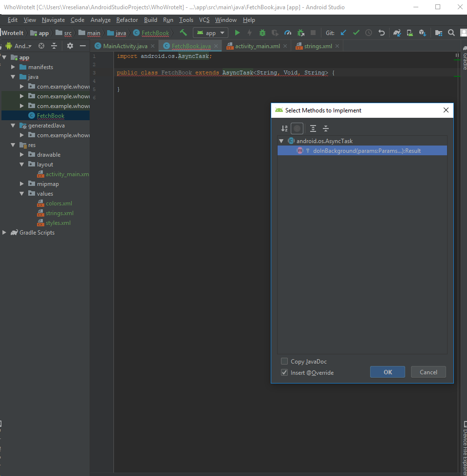Run the app with the green play icon

click(x=237, y=33)
